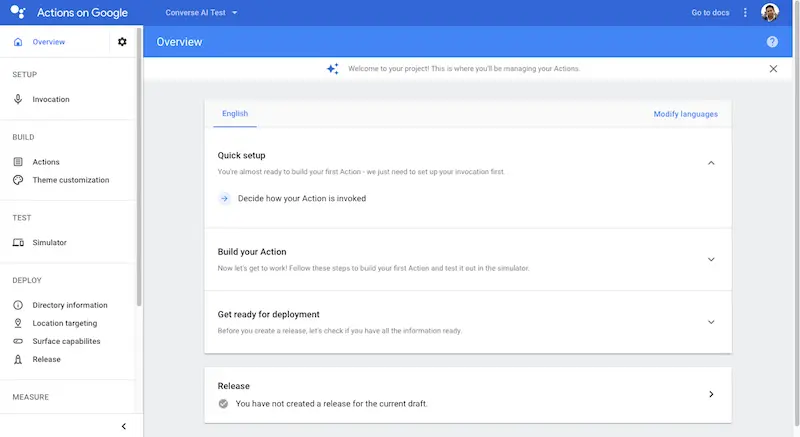Image resolution: width=800 pixels, height=437 pixels.
Task: Open Actions under Build
Action: click(46, 162)
